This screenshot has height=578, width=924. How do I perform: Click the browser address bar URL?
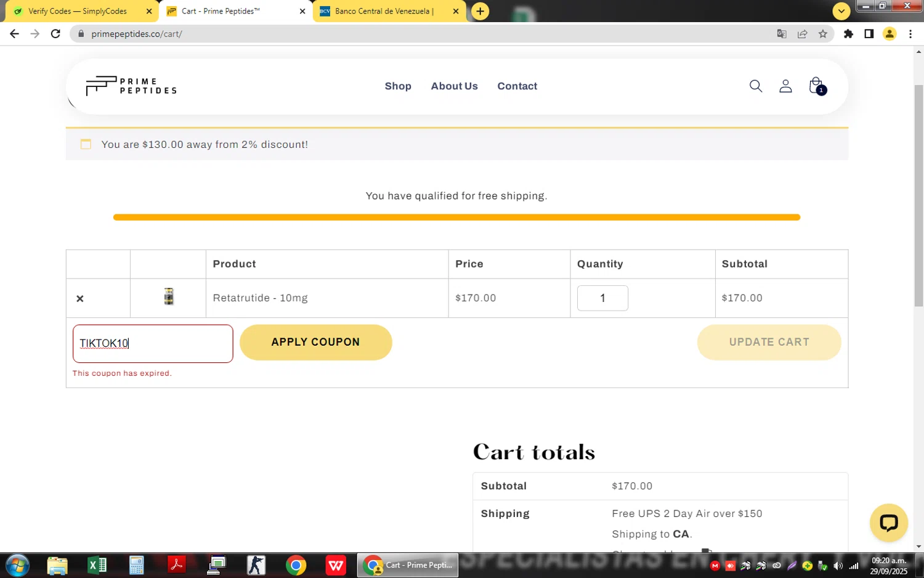pos(137,34)
